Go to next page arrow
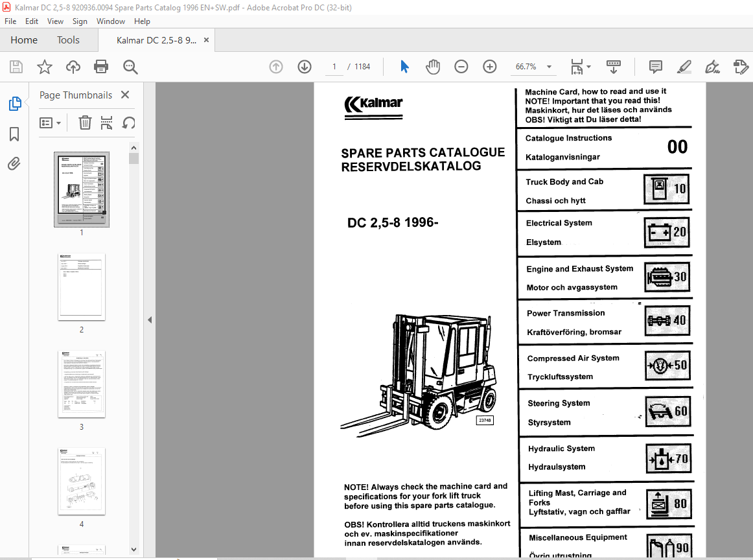Viewport: 753px width, 560px height. click(305, 67)
